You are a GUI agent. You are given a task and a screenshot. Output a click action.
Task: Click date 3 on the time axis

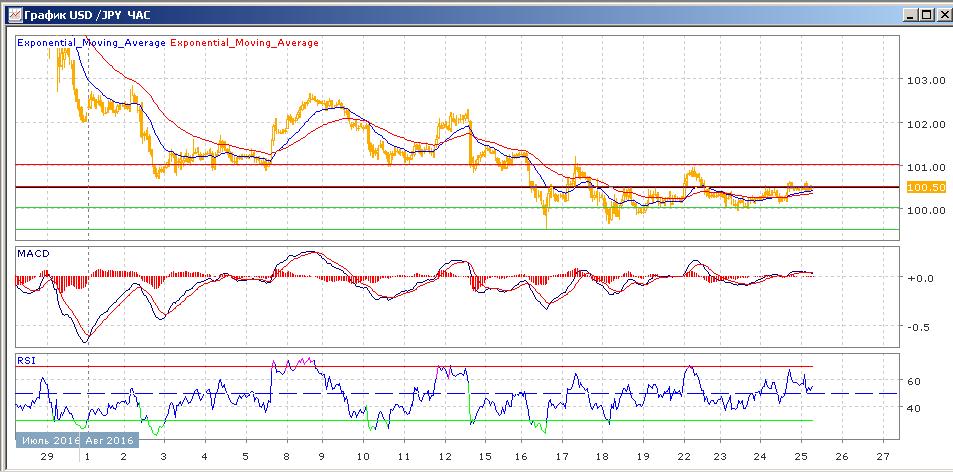click(163, 456)
